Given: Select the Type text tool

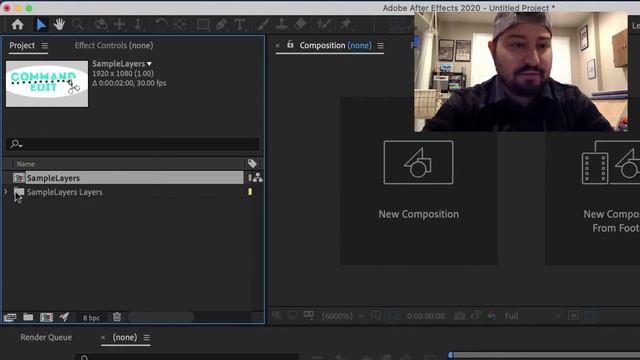Looking at the screenshot, I should pos(240,25).
